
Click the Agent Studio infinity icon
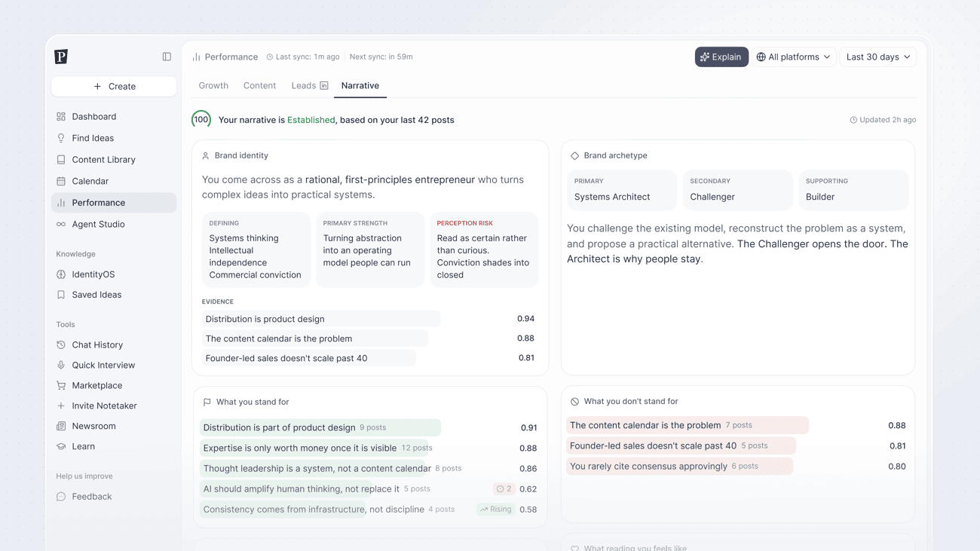pyautogui.click(x=61, y=224)
